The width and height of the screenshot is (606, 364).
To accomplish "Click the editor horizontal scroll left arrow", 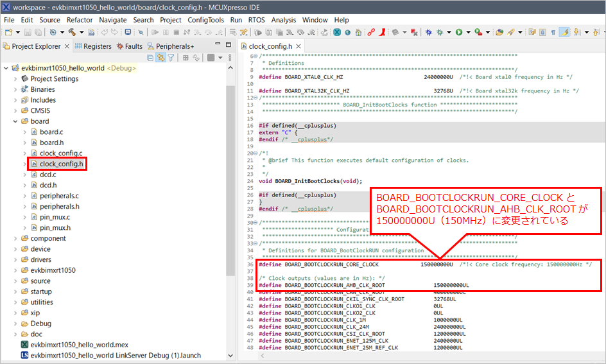I will [x=263, y=356].
